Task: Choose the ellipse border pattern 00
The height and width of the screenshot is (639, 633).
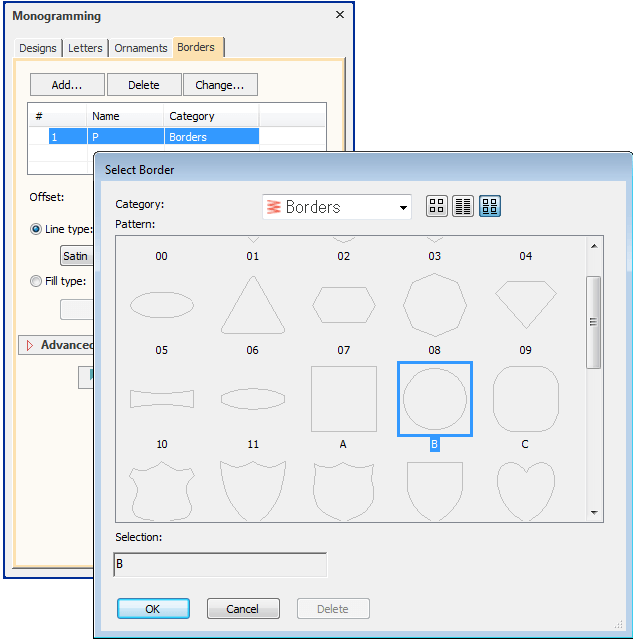Action: point(161,304)
